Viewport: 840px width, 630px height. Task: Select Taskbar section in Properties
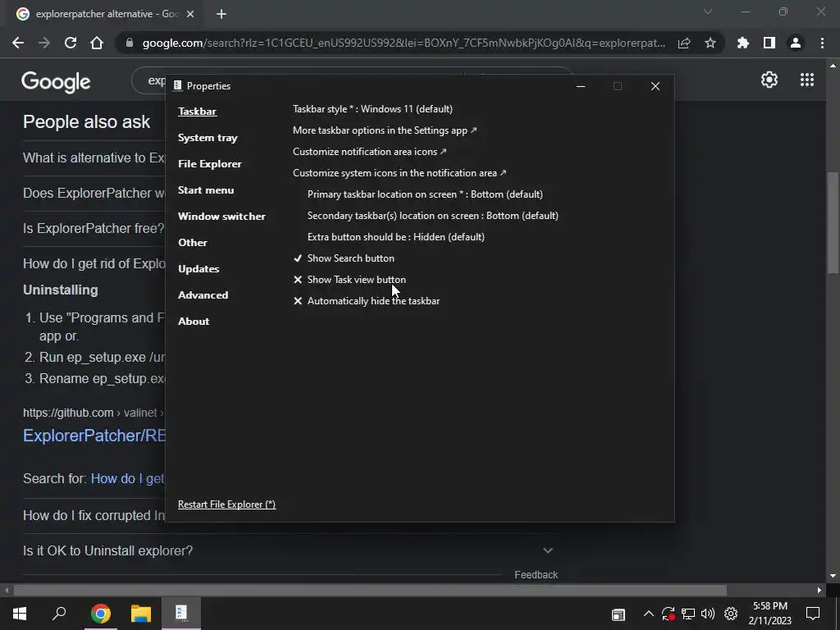coord(197,112)
